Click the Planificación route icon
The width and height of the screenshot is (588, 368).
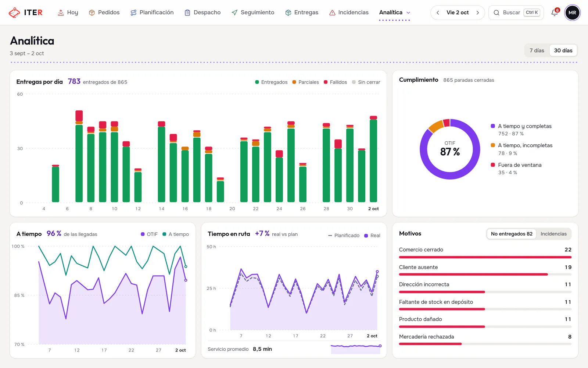[133, 13]
